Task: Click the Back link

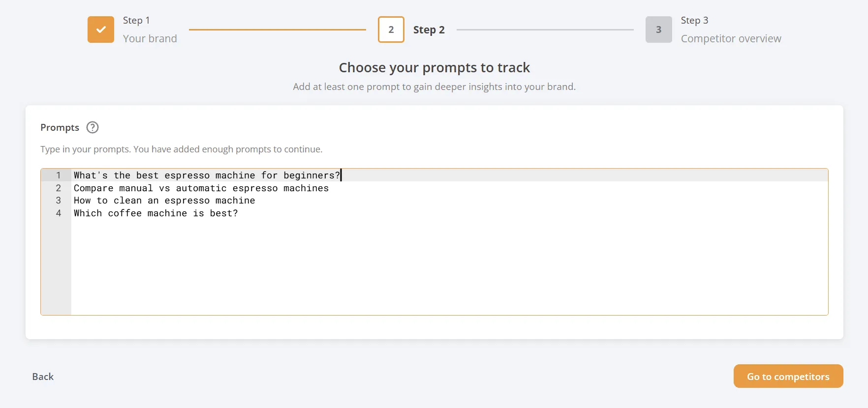Action: [x=42, y=377]
